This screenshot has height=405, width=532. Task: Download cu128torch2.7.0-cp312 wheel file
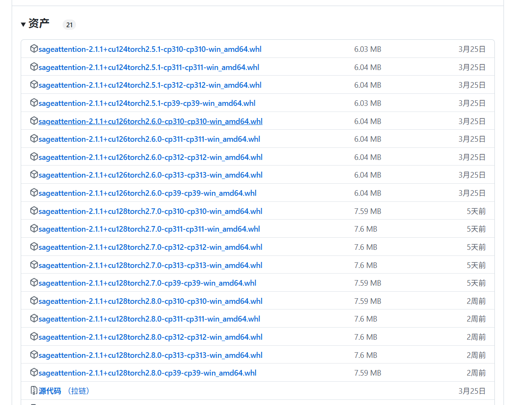point(150,247)
